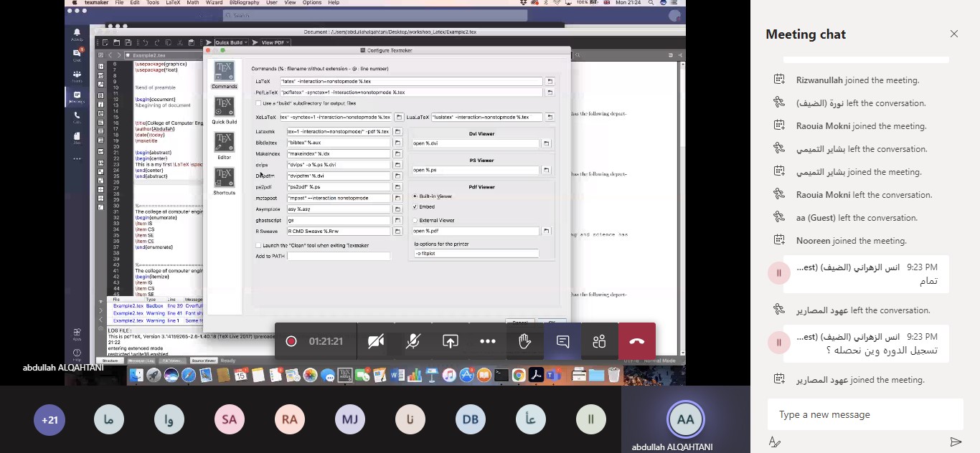The height and width of the screenshot is (453, 980).
Task: Open more actions ellipsis menu
Action: coord(488,342)
